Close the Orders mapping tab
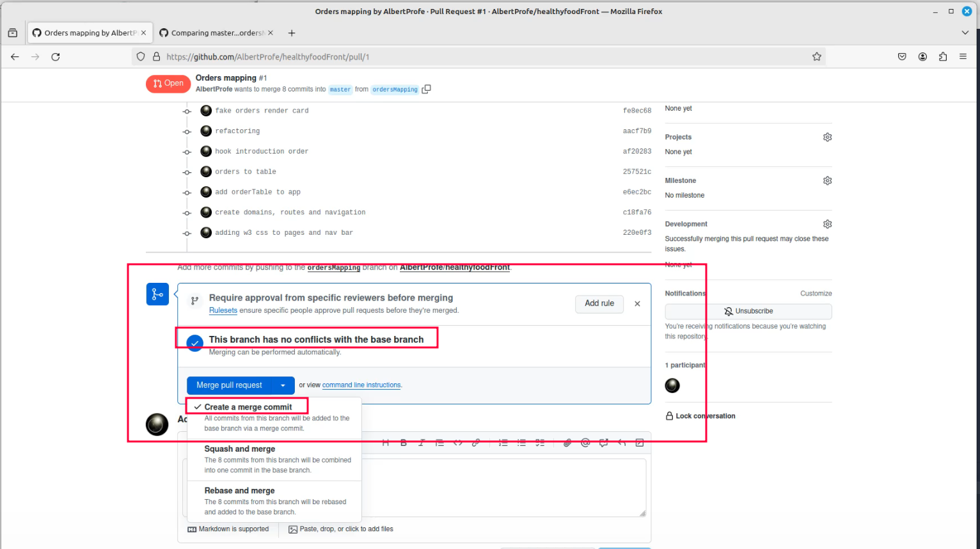The width and height of the screenshot is (980, 549). pos(143,33)
